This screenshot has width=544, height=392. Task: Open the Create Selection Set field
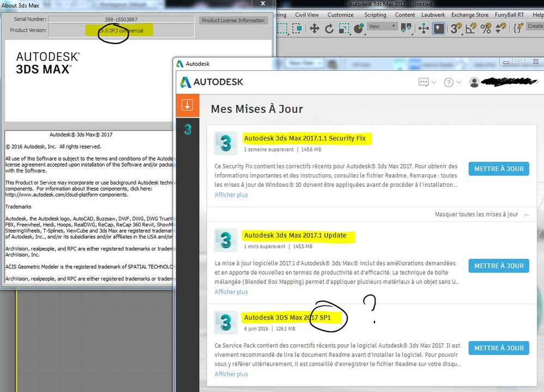535,26
